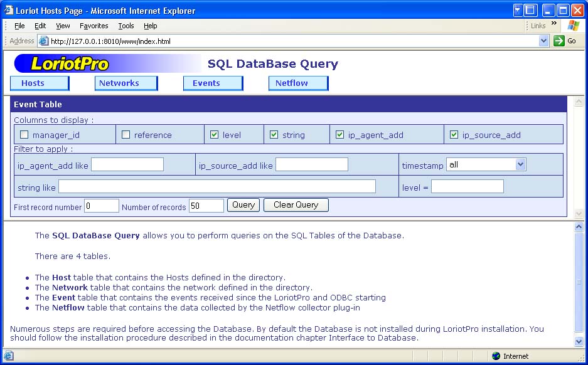Click the lower frame scrollbar up arrow
The image size is (588, 365).
[579, 226]
